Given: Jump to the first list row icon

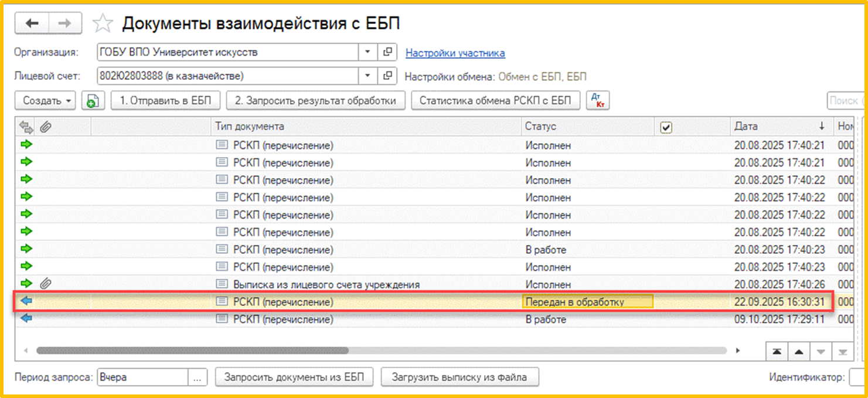Looking at the screenshot, I should (777, 352).
